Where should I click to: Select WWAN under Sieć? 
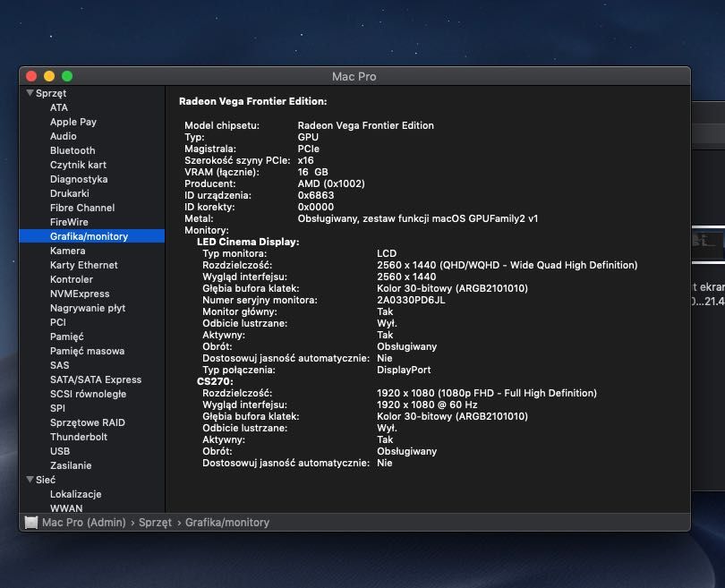pyautogui.click(x=66, y=508)
